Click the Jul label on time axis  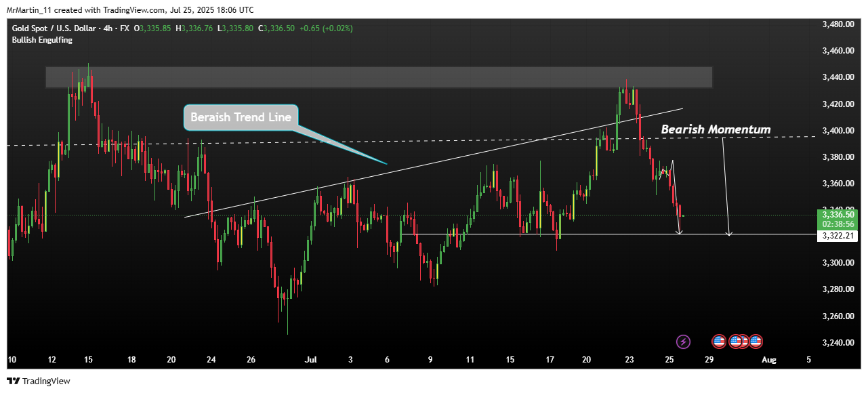(x=310, y=360)
